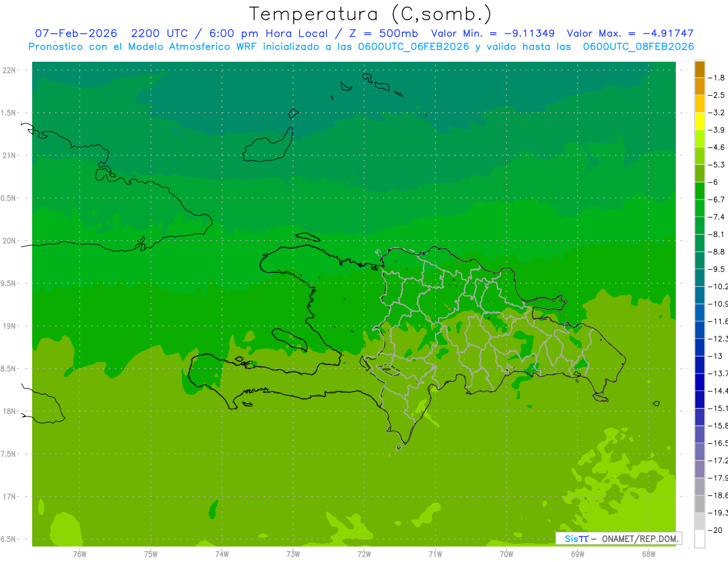Click the "-20" colorbar value
This screenshot has width=728, height=562.
pos(716,530)
